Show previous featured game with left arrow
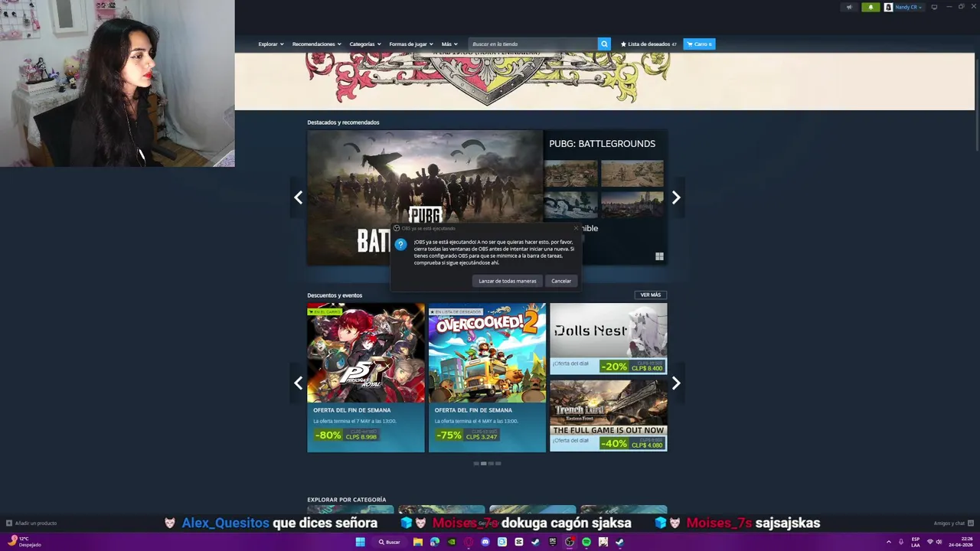The image size is (980, 551). [299, 197]
